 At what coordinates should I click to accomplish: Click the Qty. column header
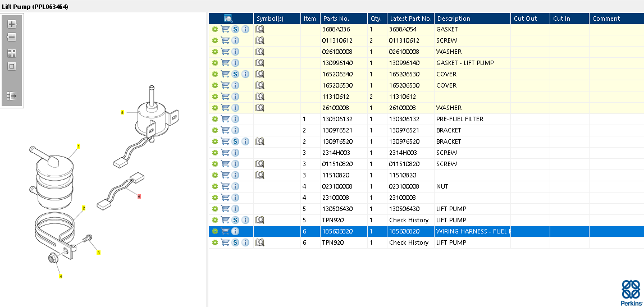click(x=377, y=19)
